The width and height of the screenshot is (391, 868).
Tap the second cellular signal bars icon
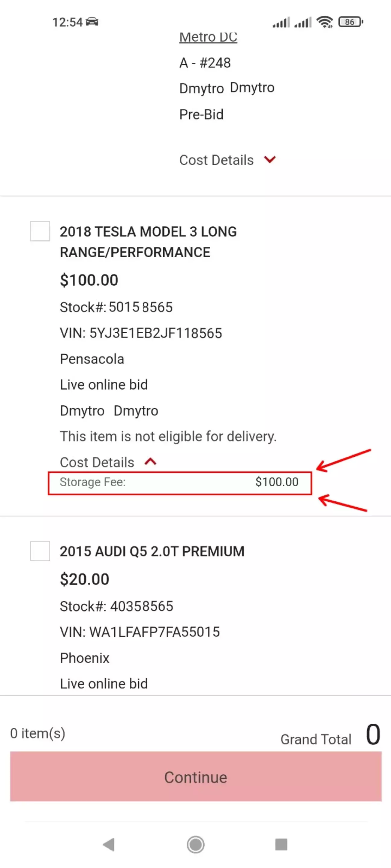[303, 23]
